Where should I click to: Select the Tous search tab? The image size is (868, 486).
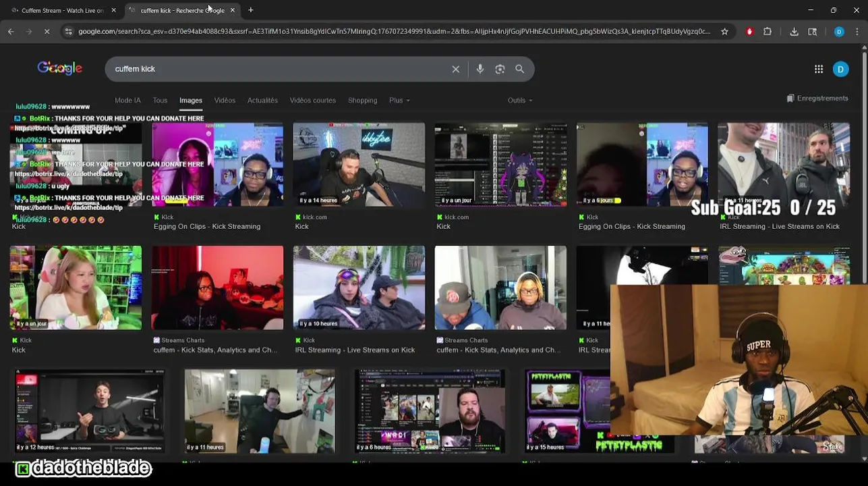[160, 101]
